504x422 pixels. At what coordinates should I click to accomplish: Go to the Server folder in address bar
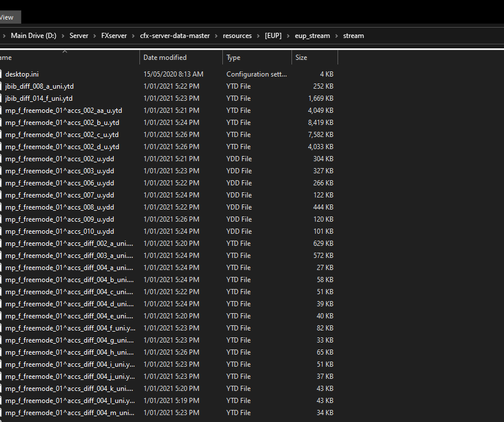click(x=79, y=36)
